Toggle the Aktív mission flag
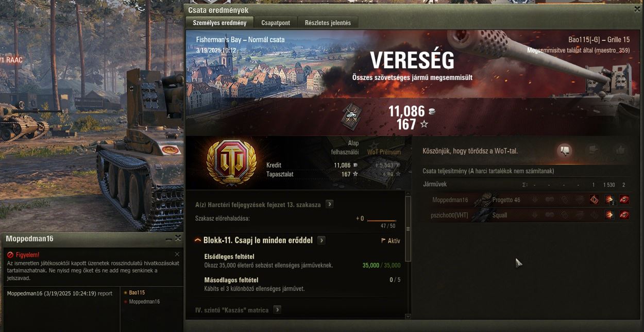Viewport: 644px width, 332px height. pos(391,241)
